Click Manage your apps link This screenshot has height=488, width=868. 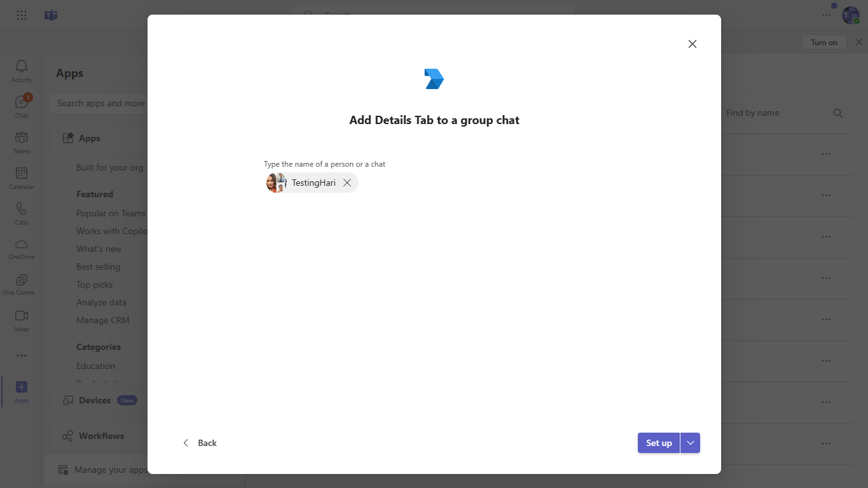point(111,470)
